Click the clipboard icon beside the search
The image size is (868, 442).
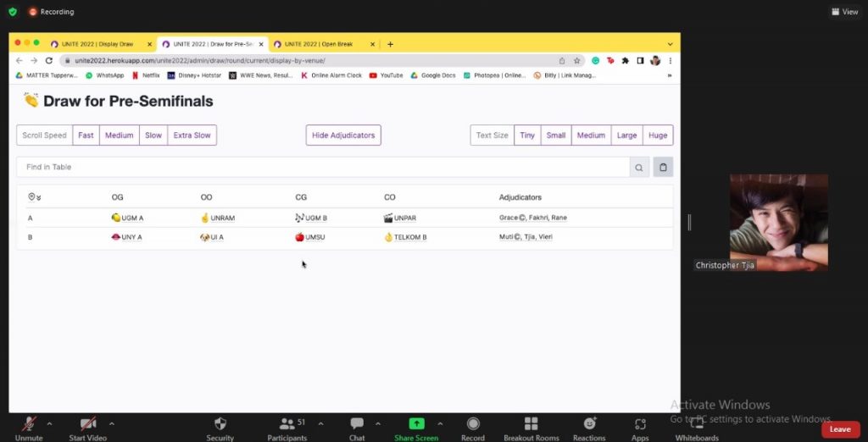[x=663, y=167]
